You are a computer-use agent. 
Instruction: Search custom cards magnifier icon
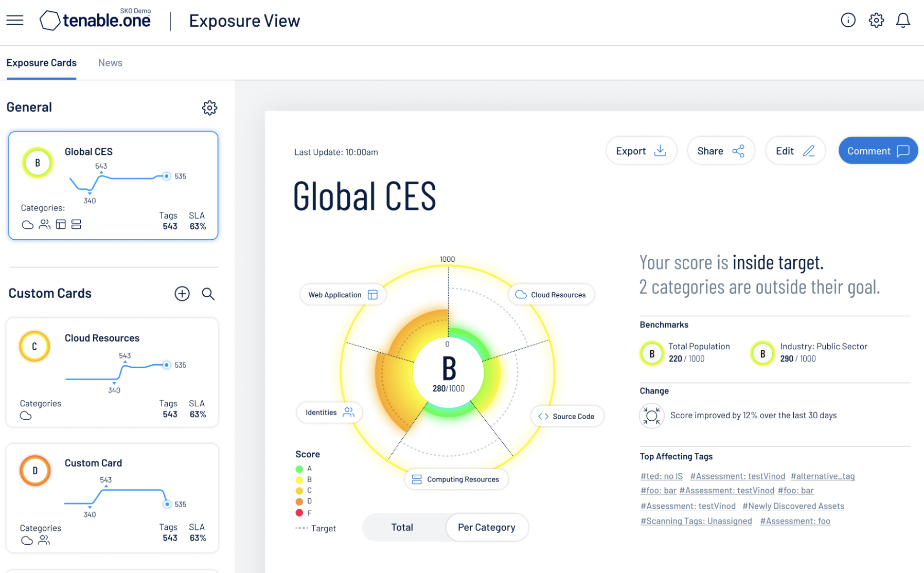[x=208, y=294]
